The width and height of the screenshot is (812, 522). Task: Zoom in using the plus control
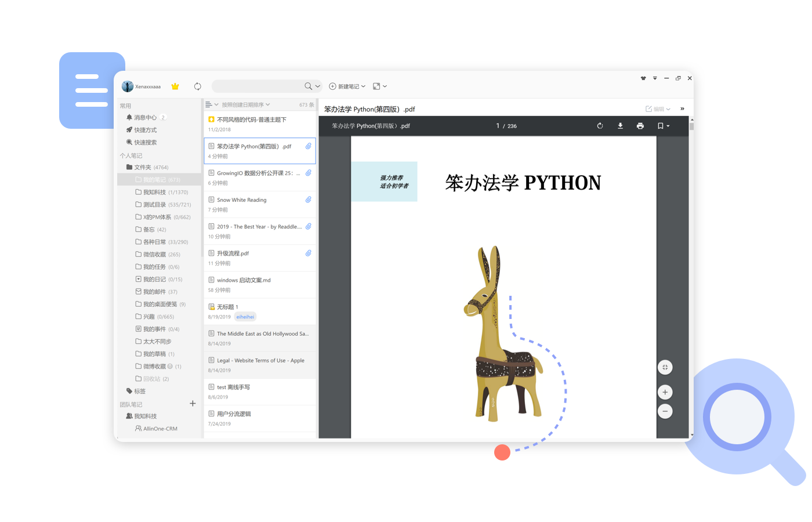(665, 391)
